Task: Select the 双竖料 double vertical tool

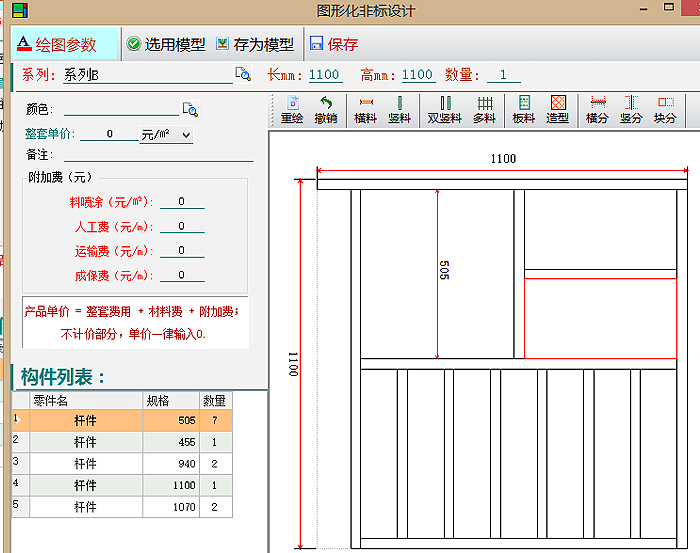Action: coord(444,110)
